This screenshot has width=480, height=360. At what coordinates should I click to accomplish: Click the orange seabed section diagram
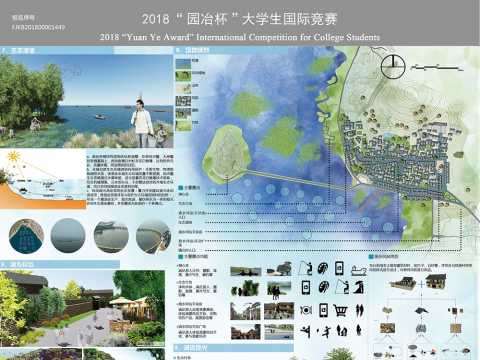43,180
